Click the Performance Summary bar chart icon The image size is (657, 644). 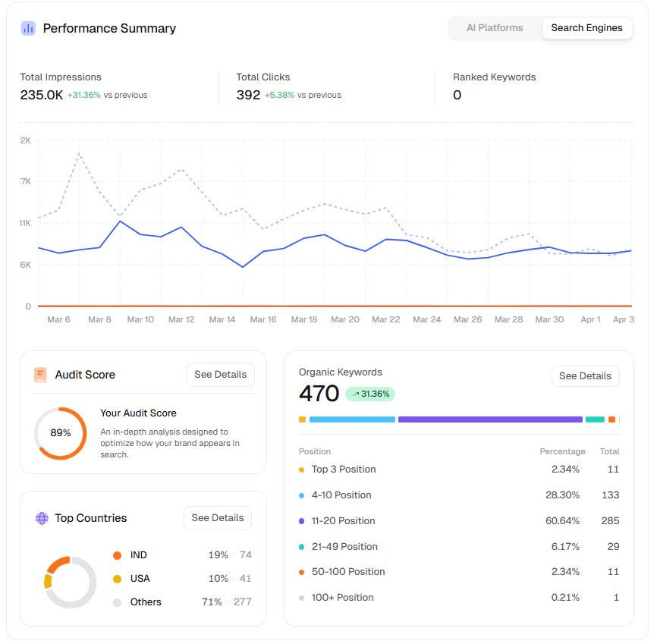coord(28,27)
